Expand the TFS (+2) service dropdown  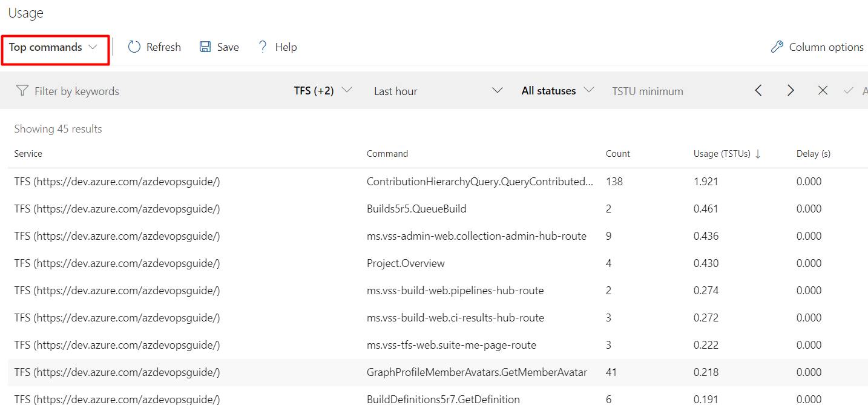click(323, 91)
